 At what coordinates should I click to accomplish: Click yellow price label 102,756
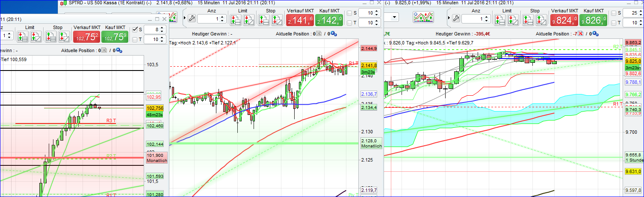coord(155,108)
